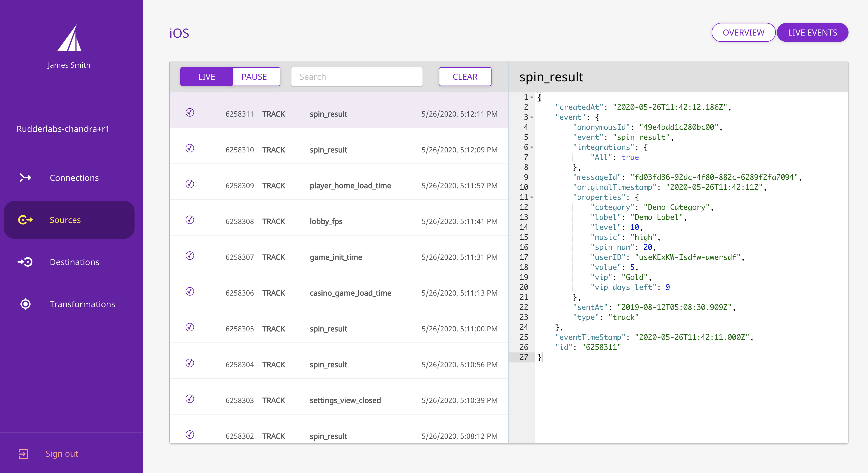Screen dimensions: 868x473
Task: Switch to the OVERVIEW tab
Action: (744, 33)
